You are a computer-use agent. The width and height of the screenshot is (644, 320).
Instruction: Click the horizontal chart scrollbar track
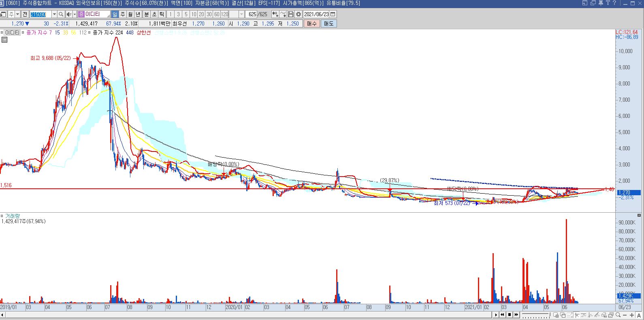point(248,315)
